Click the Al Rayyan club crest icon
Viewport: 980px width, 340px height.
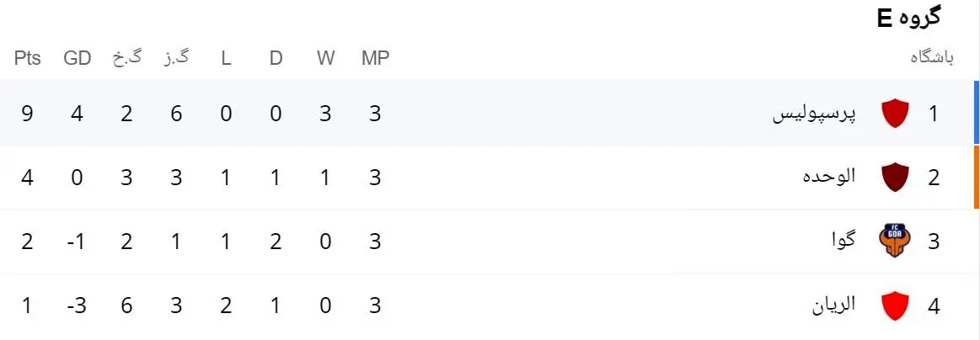[895, 305]
